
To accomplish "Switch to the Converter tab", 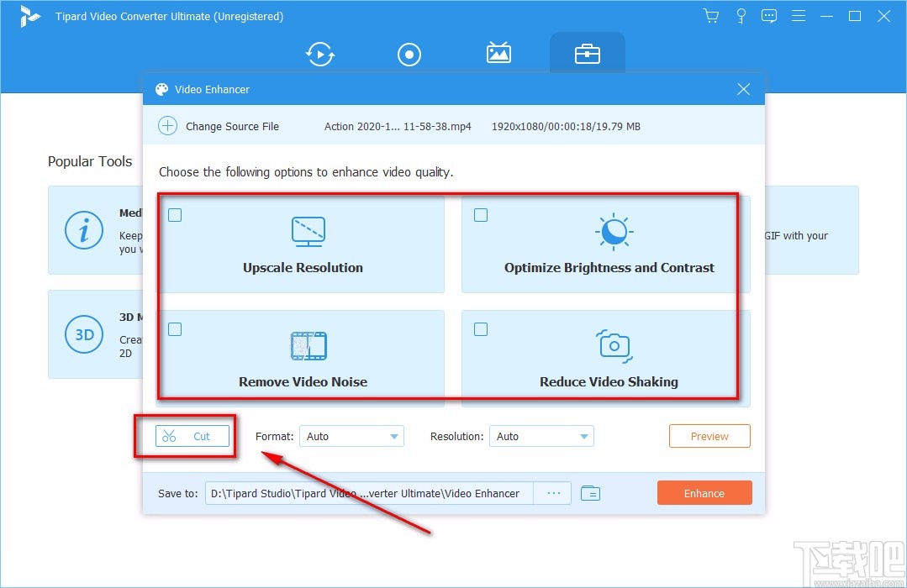I will [320, 55].
